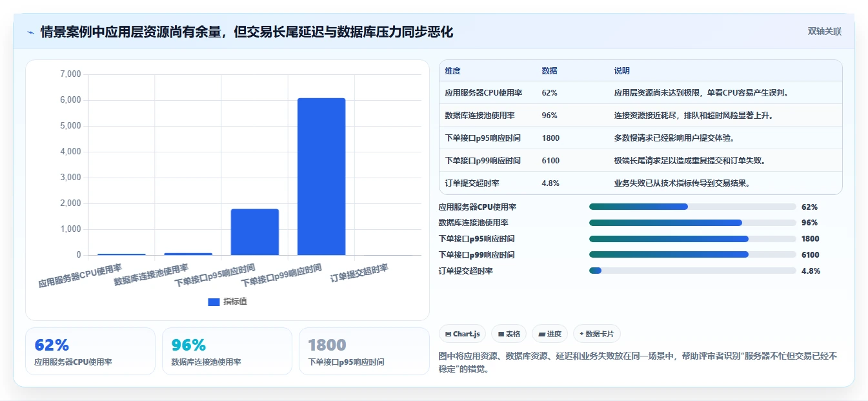
Task: Click 订单提交超时率 cell in the table
Action: click(x=472, y=183)
